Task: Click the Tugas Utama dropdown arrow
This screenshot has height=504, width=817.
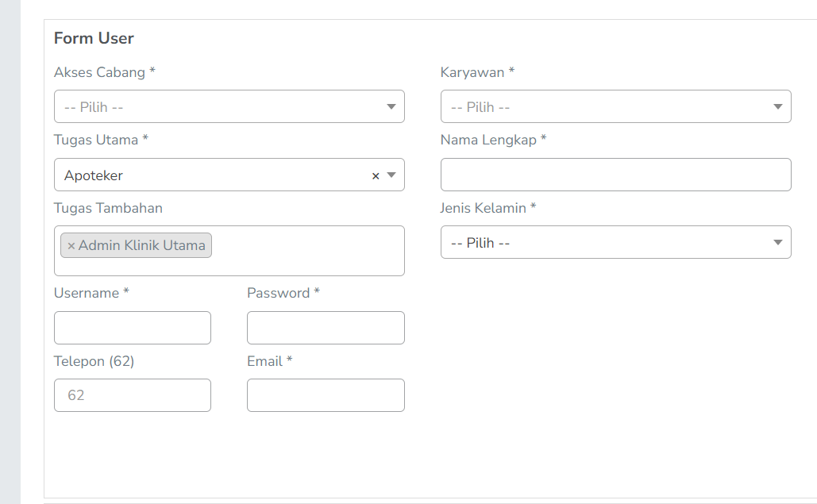Action: pos(391,175)
